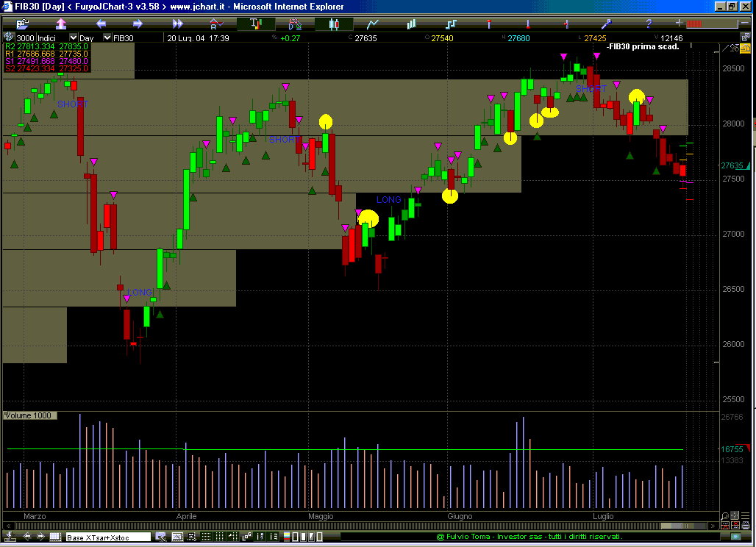Click the double-arrow fast forward icon
This screenshot has width=756, height=547.
(176, 24)
